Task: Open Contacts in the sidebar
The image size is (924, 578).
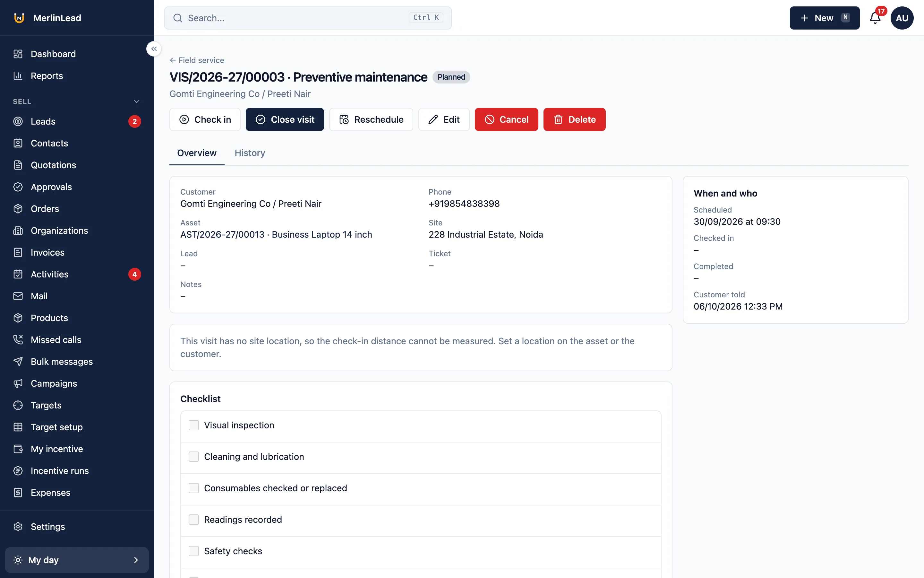Action: click(x=77, y=143)
